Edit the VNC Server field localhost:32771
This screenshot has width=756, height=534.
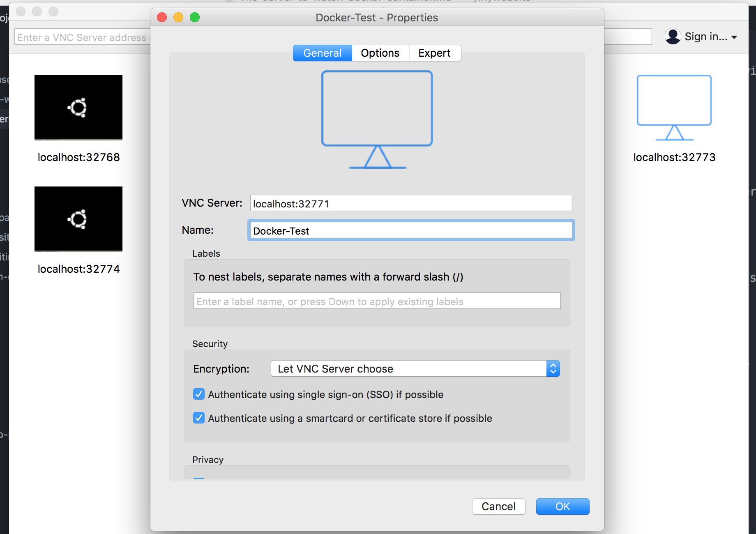(411, 203)
